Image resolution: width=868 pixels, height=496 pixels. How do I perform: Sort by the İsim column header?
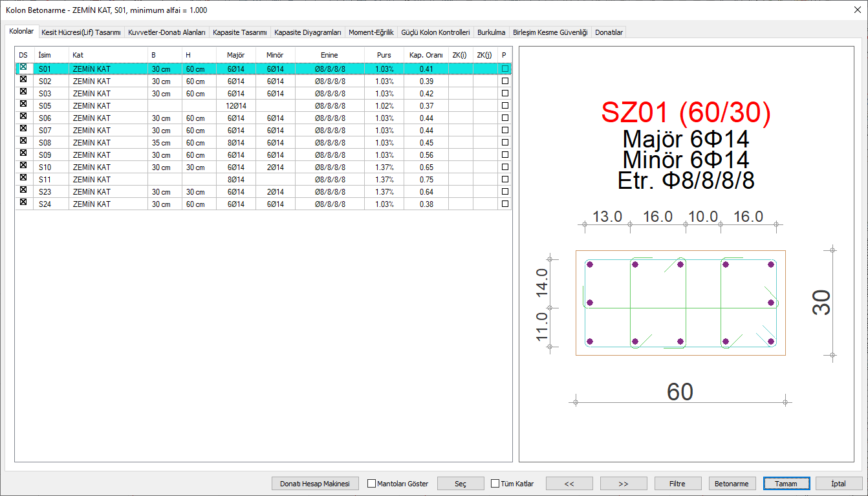[51, 55]
